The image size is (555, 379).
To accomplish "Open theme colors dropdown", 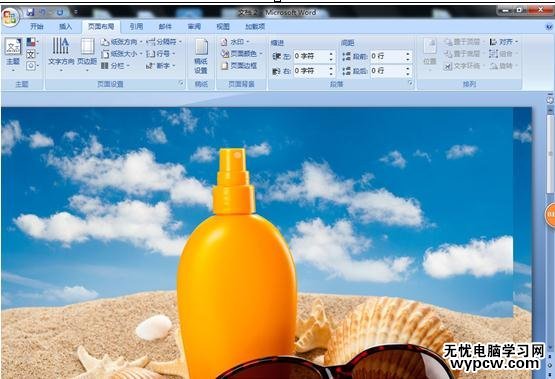I will pyautogui.click(x=32, y=42).
